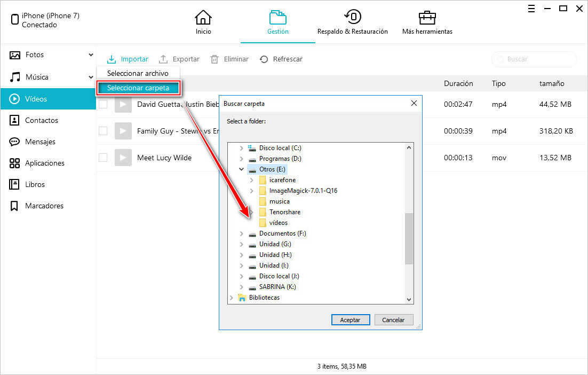
Task: Click Cancelar in folder dialog
Action: 394,320
